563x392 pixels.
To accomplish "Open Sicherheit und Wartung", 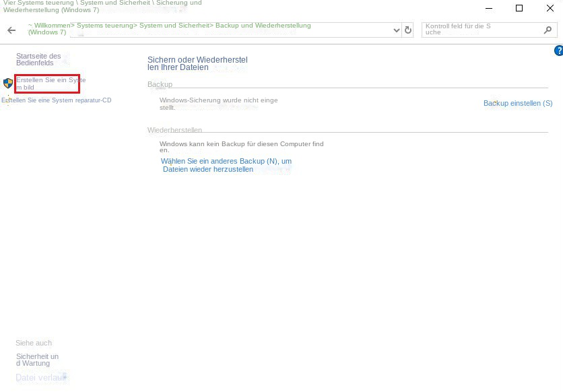I will [x=37, y=360].
